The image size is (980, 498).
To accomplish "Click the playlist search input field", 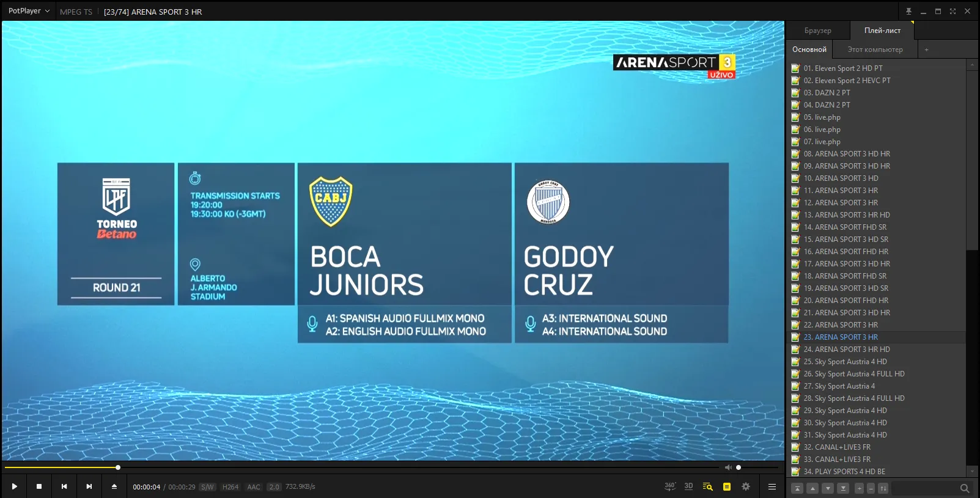I will pyautogui.click(x=925, y=488).
